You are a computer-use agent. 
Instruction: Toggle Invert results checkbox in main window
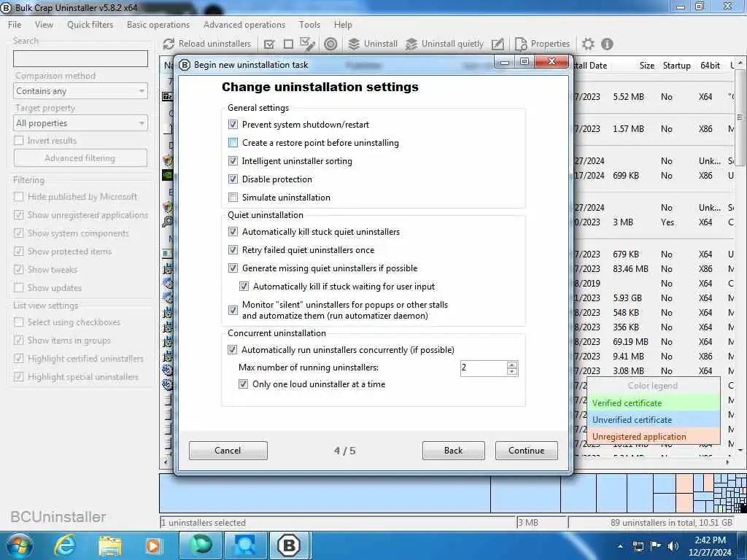click(19, 141)
